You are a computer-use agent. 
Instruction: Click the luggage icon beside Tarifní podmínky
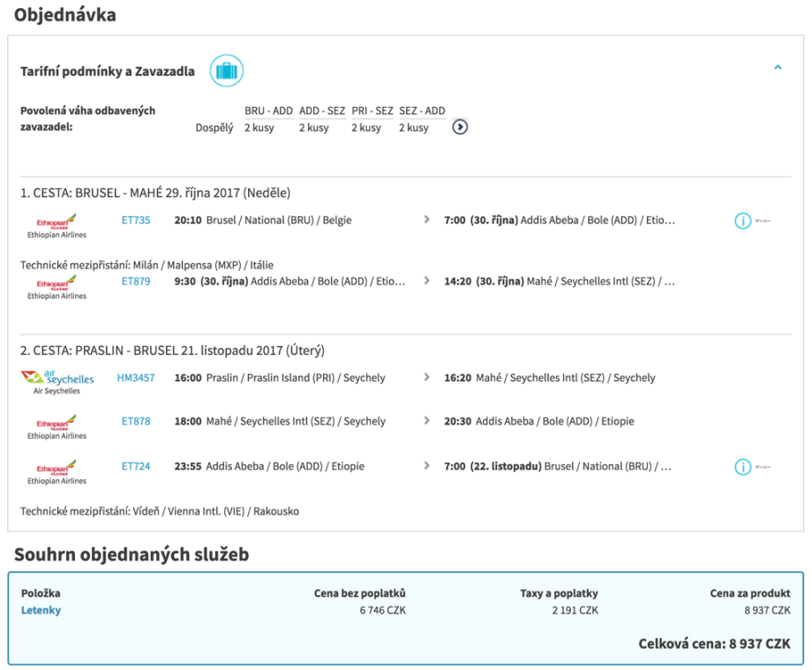(x=226, y=71)
